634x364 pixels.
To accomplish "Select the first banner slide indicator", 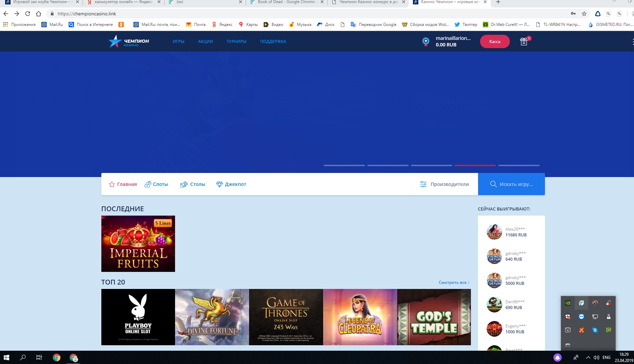I will tap(344, 165).
